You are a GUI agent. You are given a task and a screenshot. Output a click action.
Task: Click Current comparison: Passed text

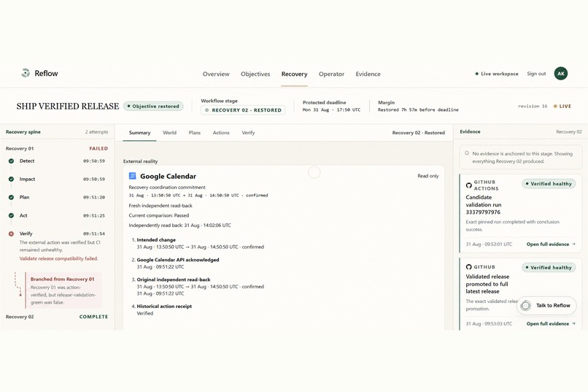[158, 215]
